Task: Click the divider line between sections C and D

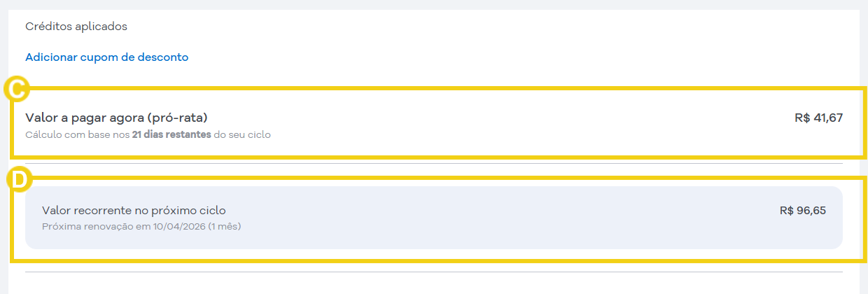Action: [x=434, y=164]
